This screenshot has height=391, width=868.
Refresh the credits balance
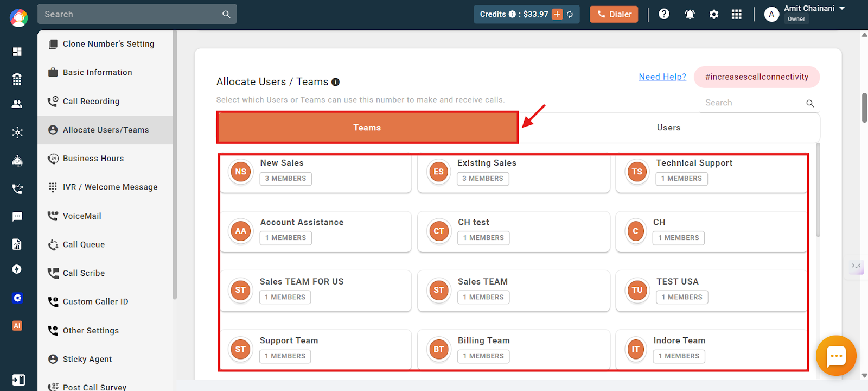pos(570,14)
